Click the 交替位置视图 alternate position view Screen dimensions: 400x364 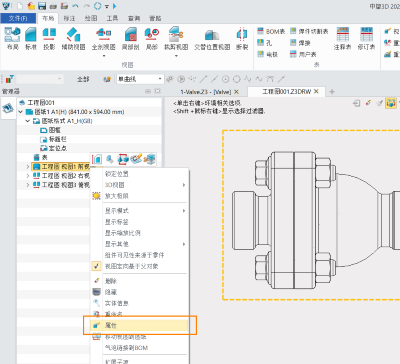coord(212,38)
